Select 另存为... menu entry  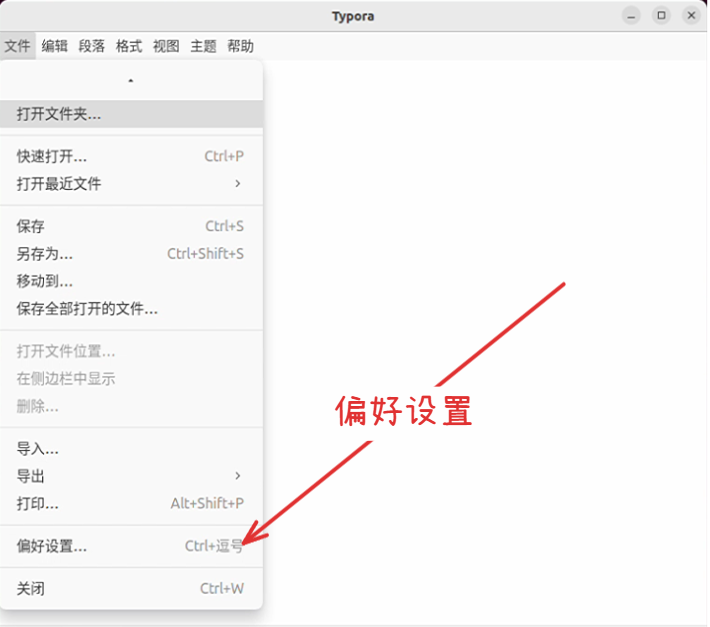131,254
